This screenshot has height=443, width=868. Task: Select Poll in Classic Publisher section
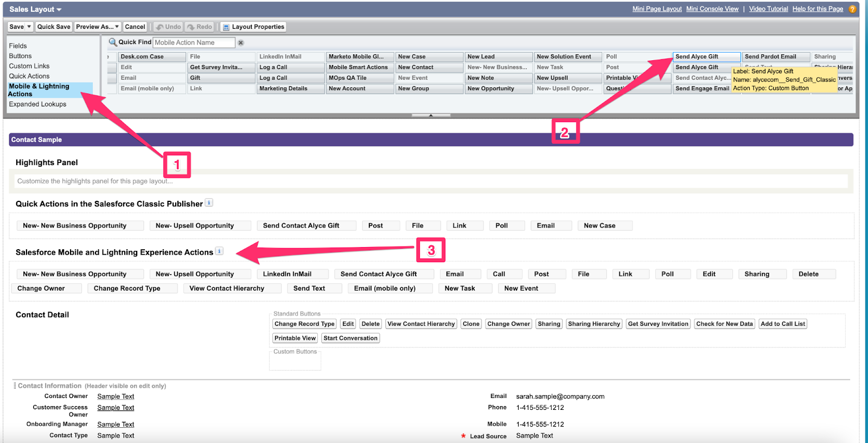[507, 226]
